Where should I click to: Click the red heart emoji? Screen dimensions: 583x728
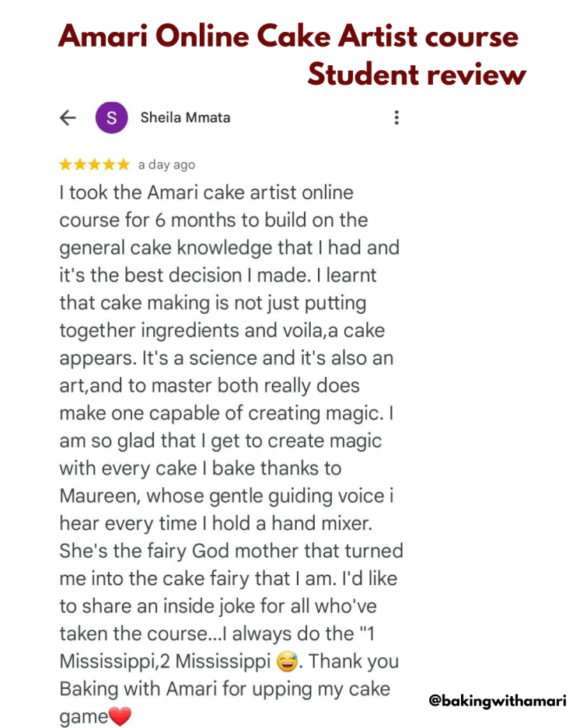tap(120, 716)
